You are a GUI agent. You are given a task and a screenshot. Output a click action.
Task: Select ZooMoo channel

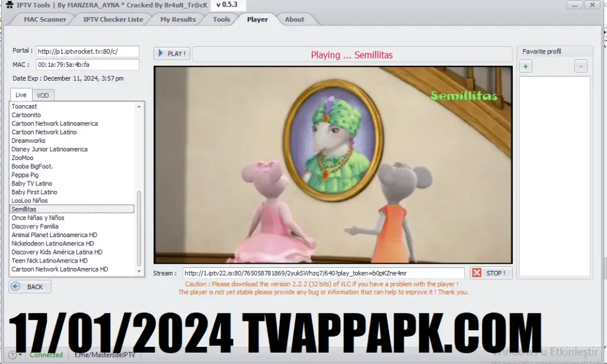pos(72,158)
